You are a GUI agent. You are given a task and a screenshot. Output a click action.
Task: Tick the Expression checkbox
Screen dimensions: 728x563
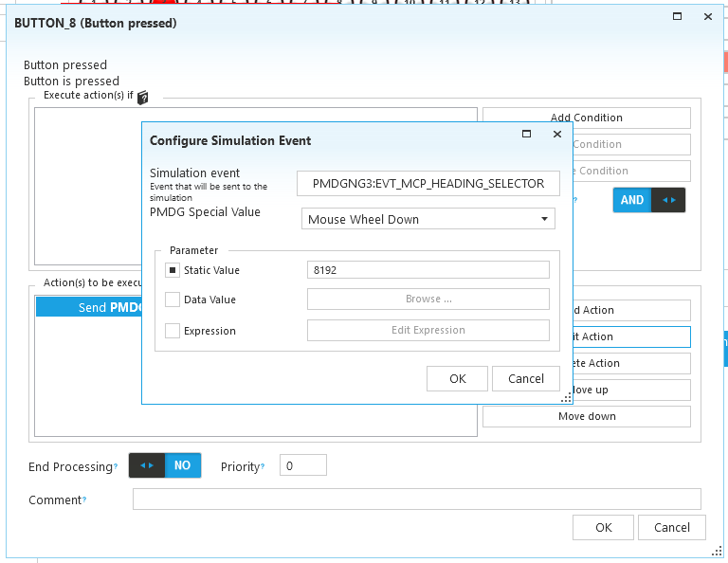(x=172, y=331)
